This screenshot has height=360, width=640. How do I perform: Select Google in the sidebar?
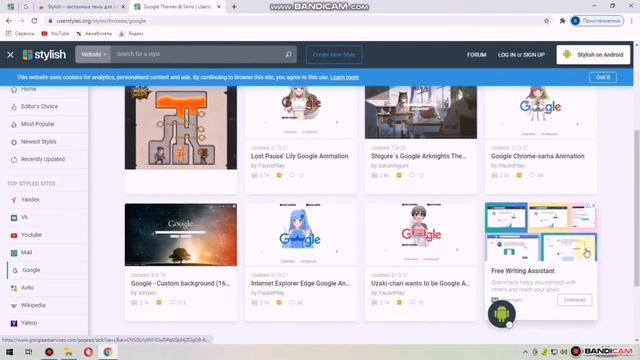pos(31,270)
